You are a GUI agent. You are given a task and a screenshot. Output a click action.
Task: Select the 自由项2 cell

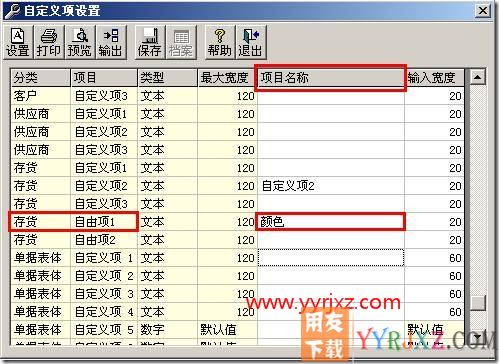[104, 240]
